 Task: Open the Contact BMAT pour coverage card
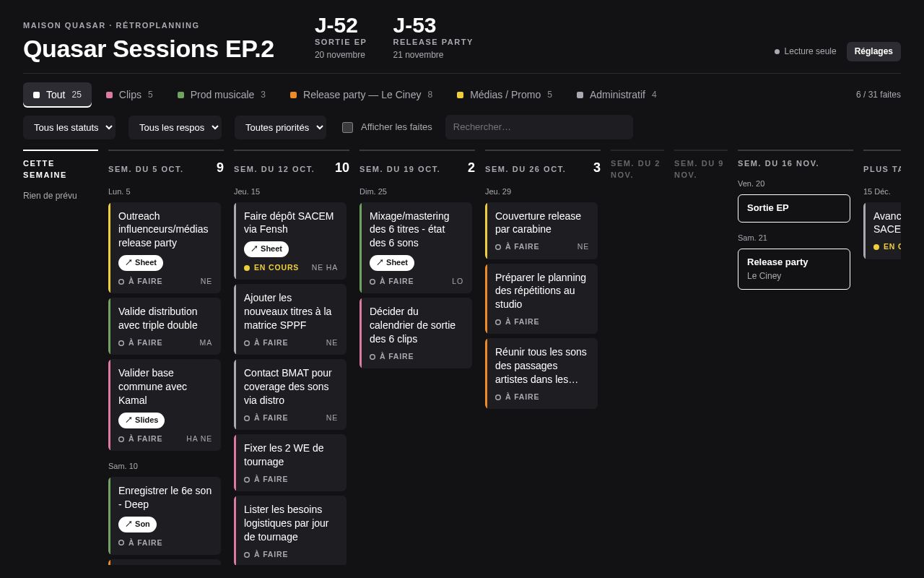pyautogui.click(x=290, y=394)
